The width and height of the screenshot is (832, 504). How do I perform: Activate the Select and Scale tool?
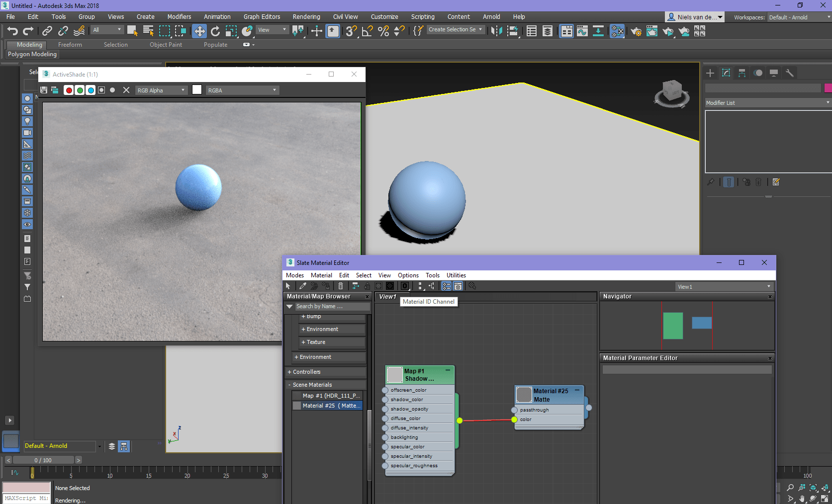coord(231,31)
